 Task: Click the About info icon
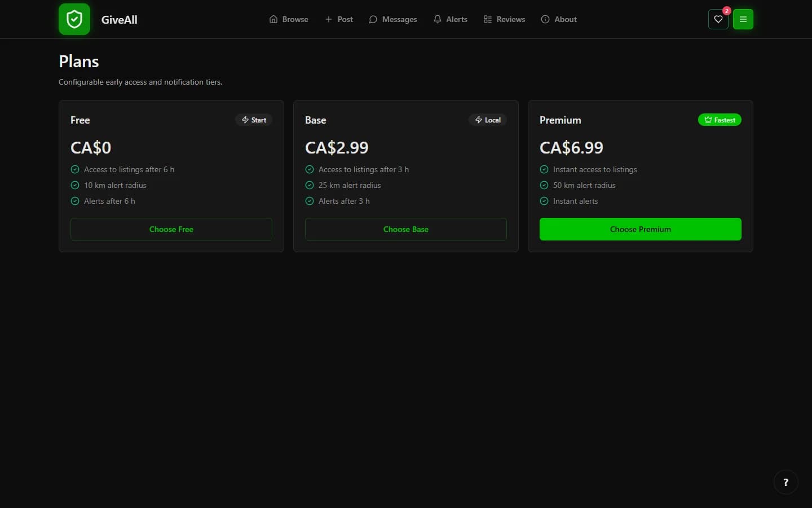click(x=545, y=19)
